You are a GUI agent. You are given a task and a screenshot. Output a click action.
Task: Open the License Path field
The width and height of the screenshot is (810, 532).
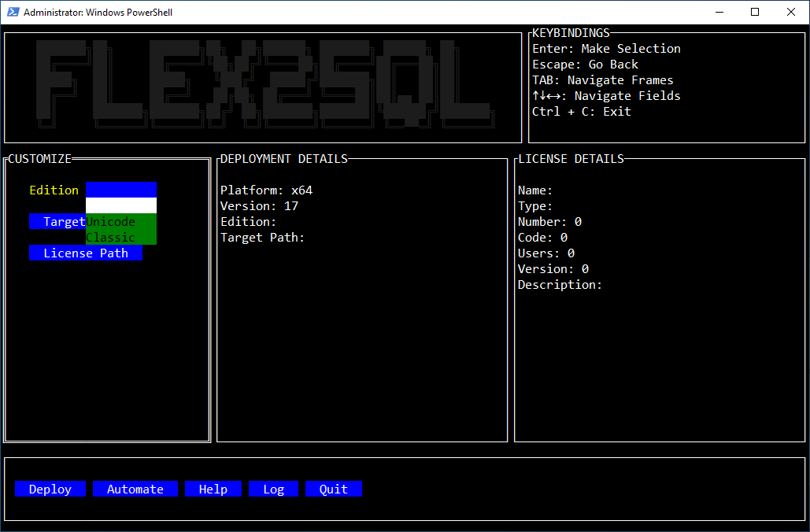(86, 253)
